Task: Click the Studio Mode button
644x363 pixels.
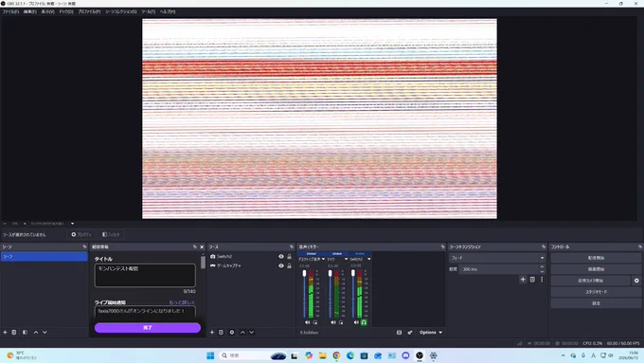Action: [596, 292]
